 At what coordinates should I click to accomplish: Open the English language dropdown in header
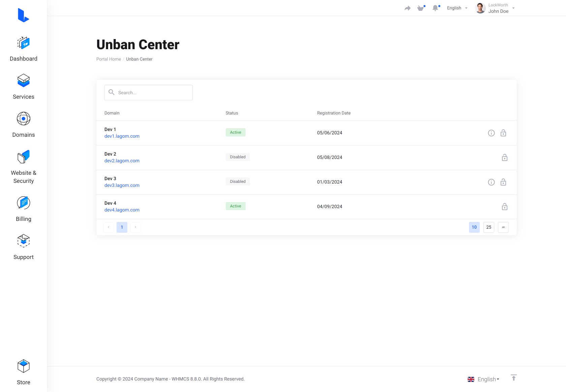click(457, 8)
